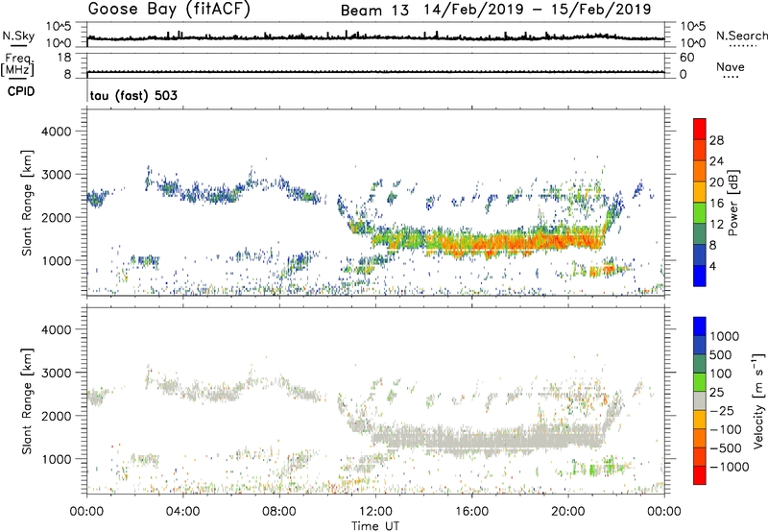This screenshot has width=768, height=532.
Task: Click the wide gray echo band in velocity panel
Action: 490,440
